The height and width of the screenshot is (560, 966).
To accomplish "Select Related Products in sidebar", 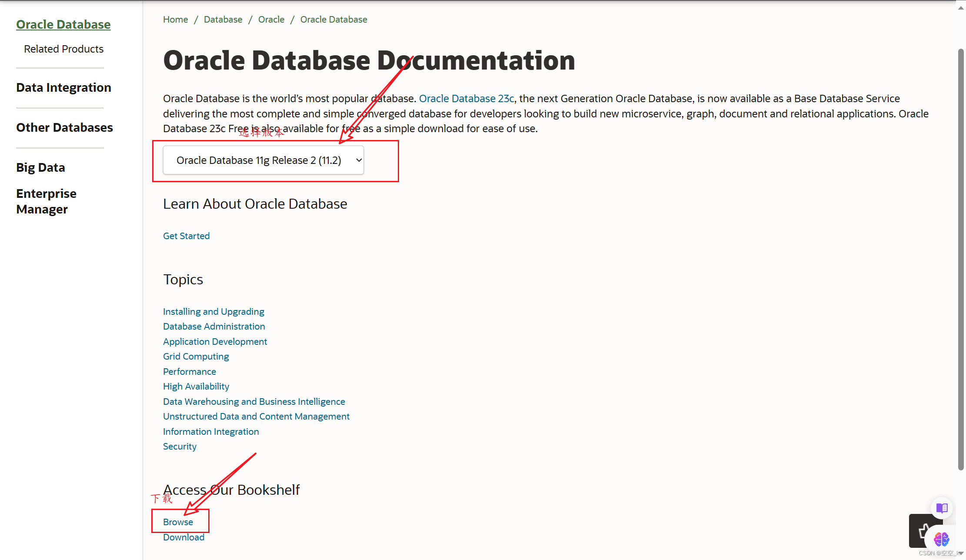I will pos(63,49).
